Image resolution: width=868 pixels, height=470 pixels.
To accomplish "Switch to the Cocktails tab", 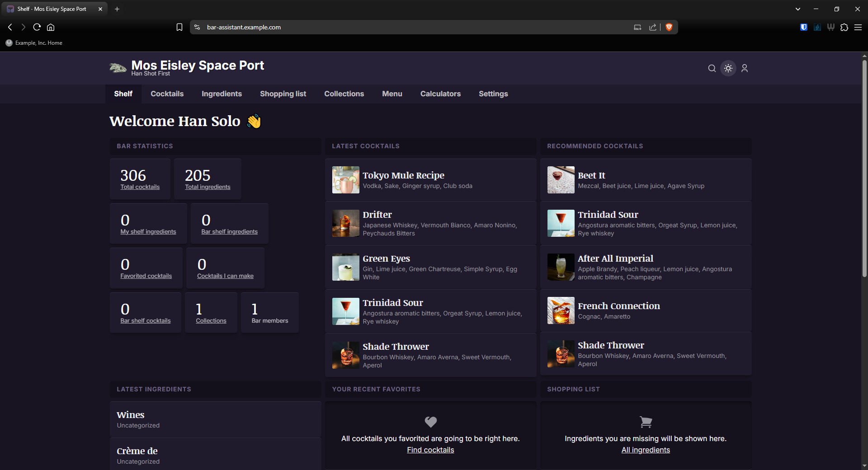I will [x=167, y=94].
